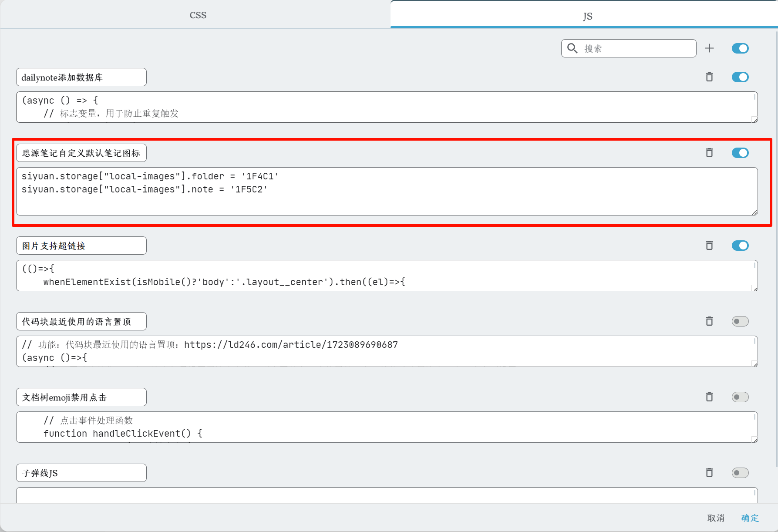
Task: Edit the 图片支持超链接 name field
Action: [x=81, y=246]
